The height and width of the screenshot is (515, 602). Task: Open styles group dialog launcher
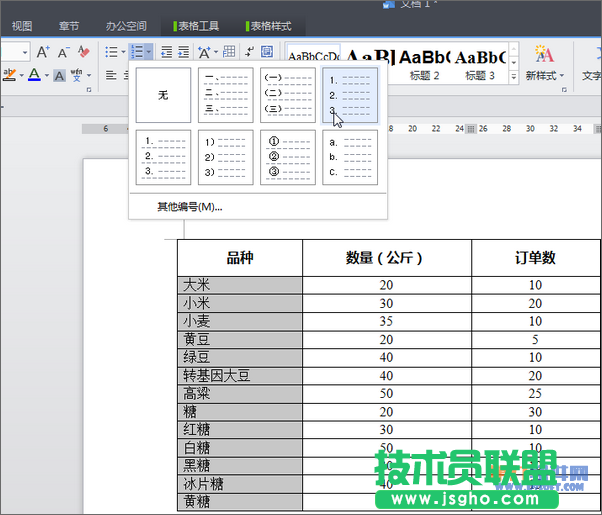tap(564, 90)
